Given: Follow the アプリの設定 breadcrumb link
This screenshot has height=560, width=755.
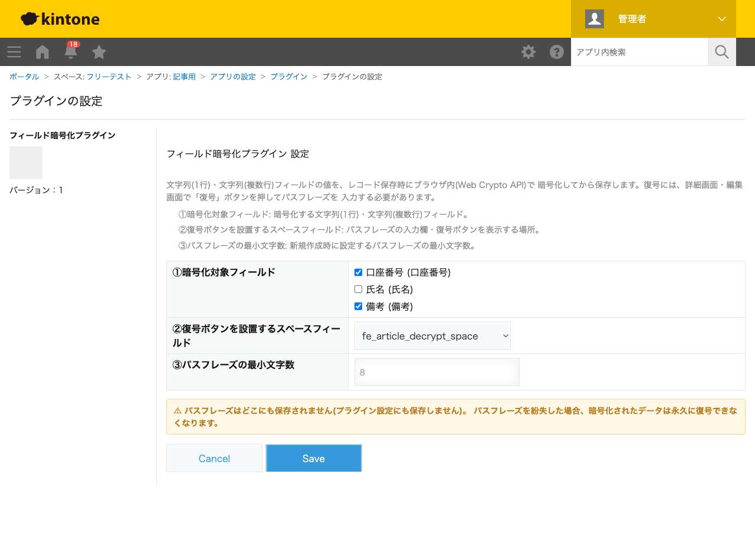Looking at the screenshot, I should pyautogui.click(x=233, y=77).
